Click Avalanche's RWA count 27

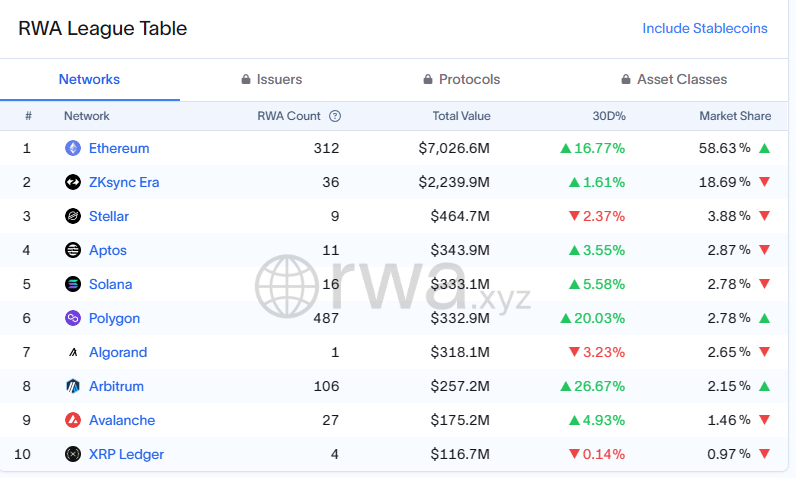(330, 420)
